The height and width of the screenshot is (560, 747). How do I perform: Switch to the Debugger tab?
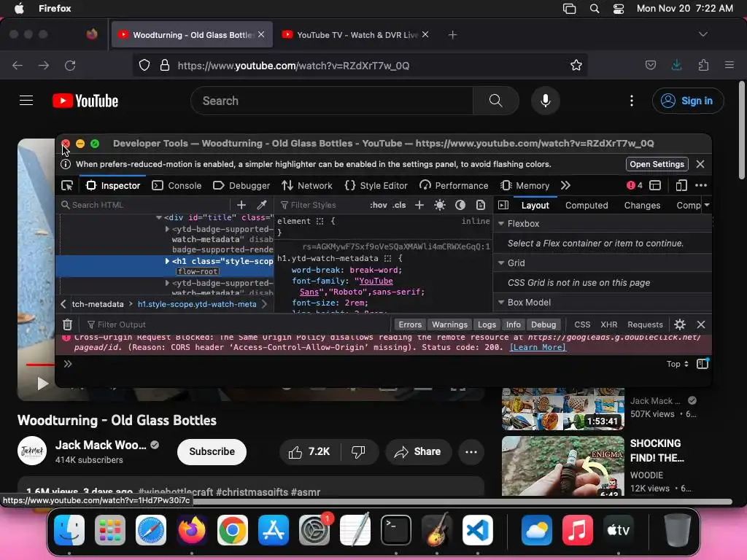pos(241,186)
